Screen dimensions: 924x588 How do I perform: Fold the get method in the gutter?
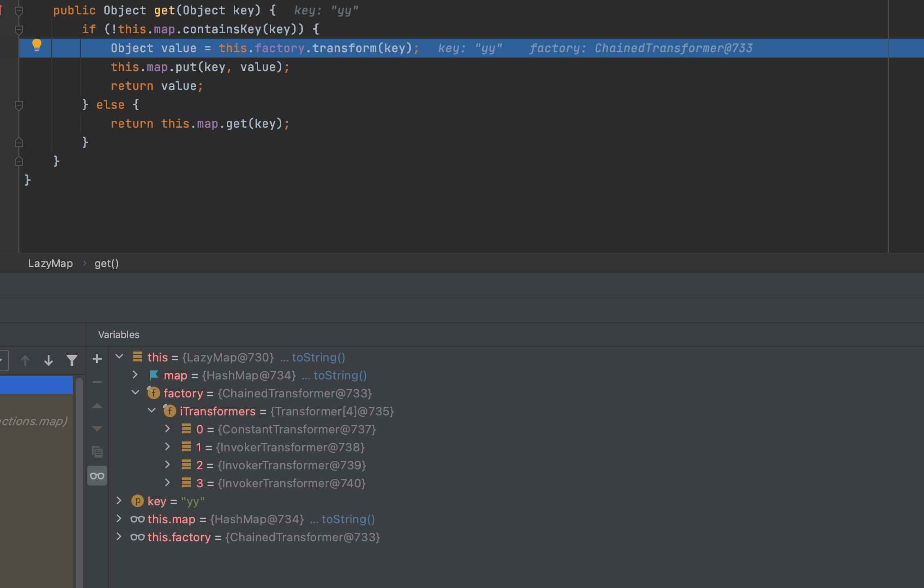[19, 11]
